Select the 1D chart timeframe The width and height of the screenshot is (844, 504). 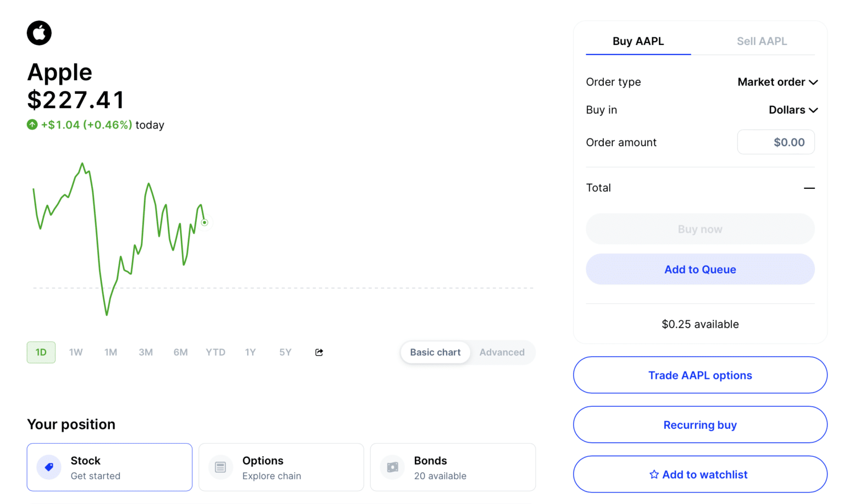(41, 352)
